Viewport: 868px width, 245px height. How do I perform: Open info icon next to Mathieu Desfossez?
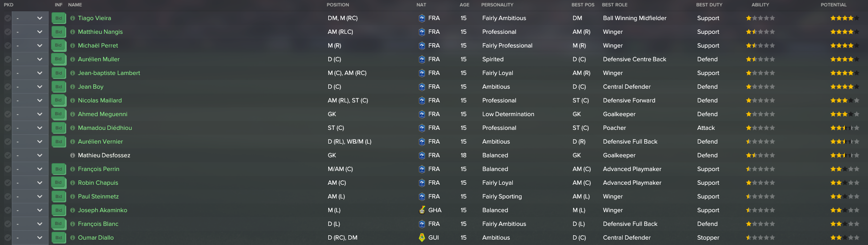73,155
